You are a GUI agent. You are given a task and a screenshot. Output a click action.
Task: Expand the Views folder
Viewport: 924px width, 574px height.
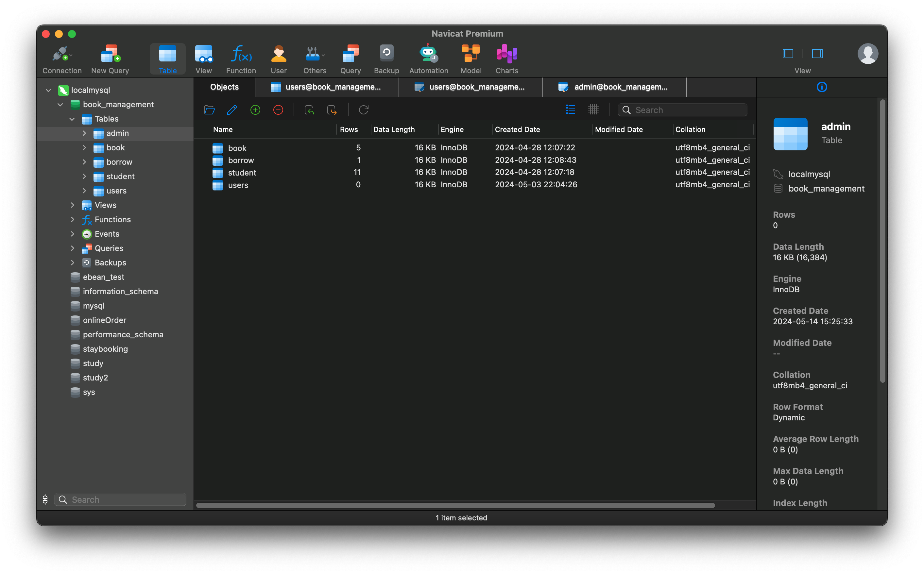click(73, 205)
